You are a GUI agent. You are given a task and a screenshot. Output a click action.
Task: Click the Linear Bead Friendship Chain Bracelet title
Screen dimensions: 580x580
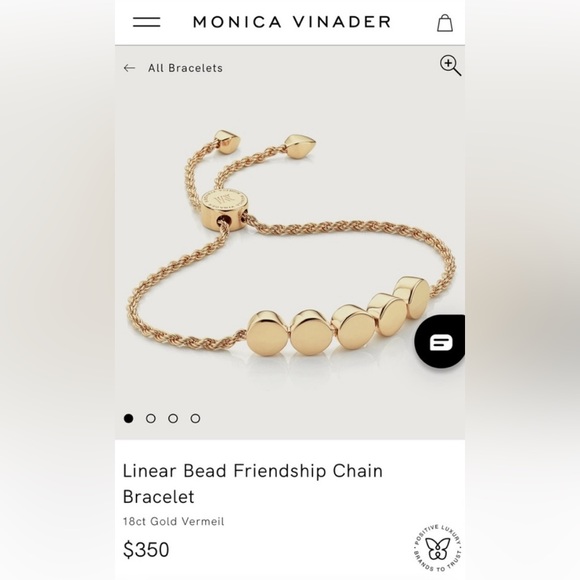[x=253, y=483]
